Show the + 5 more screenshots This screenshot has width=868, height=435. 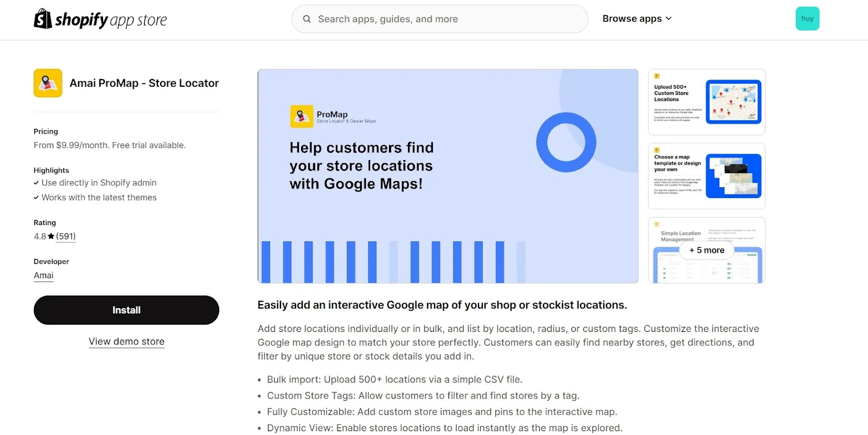tap(706, 250)
